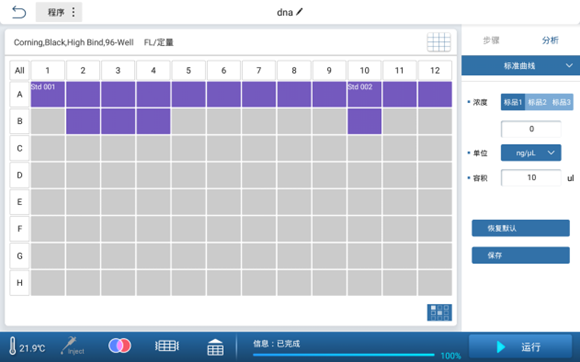
Task: Click the plate eject tray icon
Action: 215,347
